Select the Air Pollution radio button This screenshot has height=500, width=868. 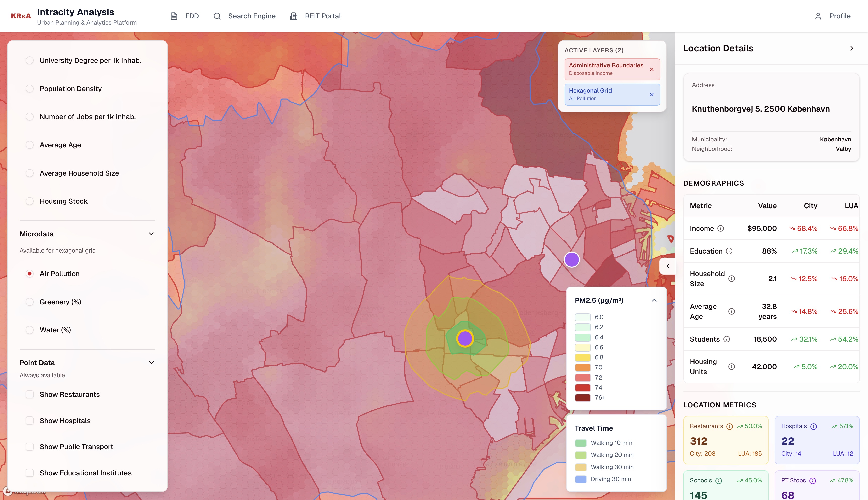(x=30, y=274)
